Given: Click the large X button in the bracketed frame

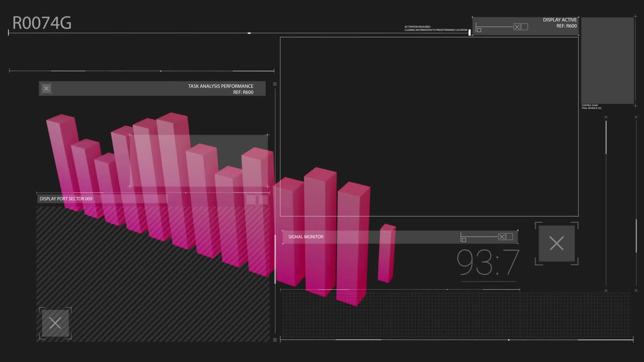Looking at the screenshot, I should pyautogui.click(x=556, y=243).
